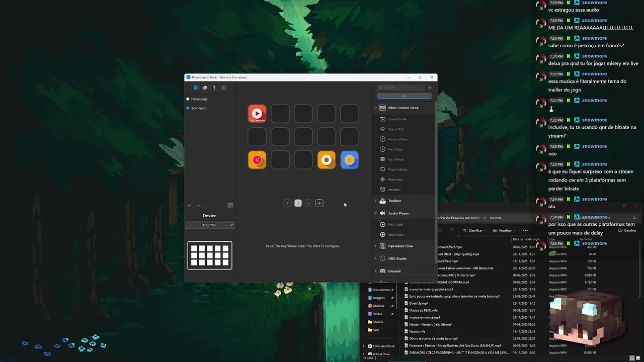Select file musica romantica.mp3
The image size is (644, 362).
point(422,317)
